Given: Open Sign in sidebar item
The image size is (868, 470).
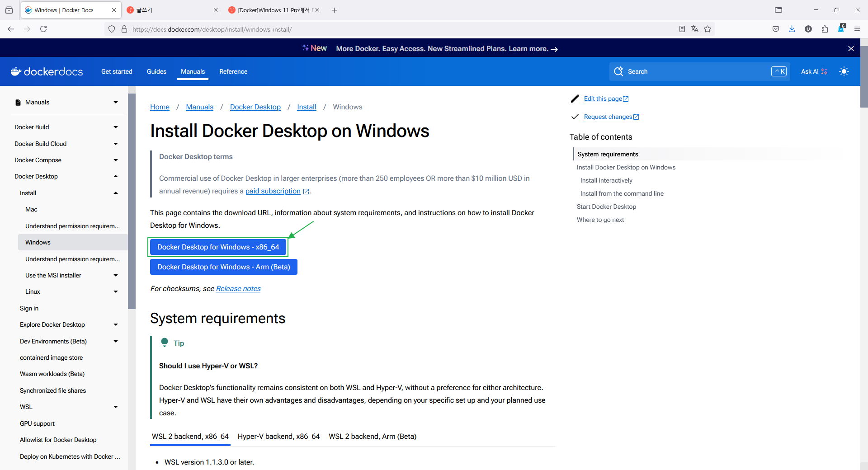Looking at the screenshot, I should pos(29,308).
